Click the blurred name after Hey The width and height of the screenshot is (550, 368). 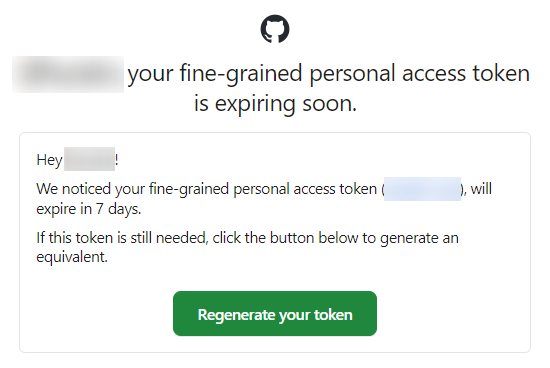click(89, 159)
